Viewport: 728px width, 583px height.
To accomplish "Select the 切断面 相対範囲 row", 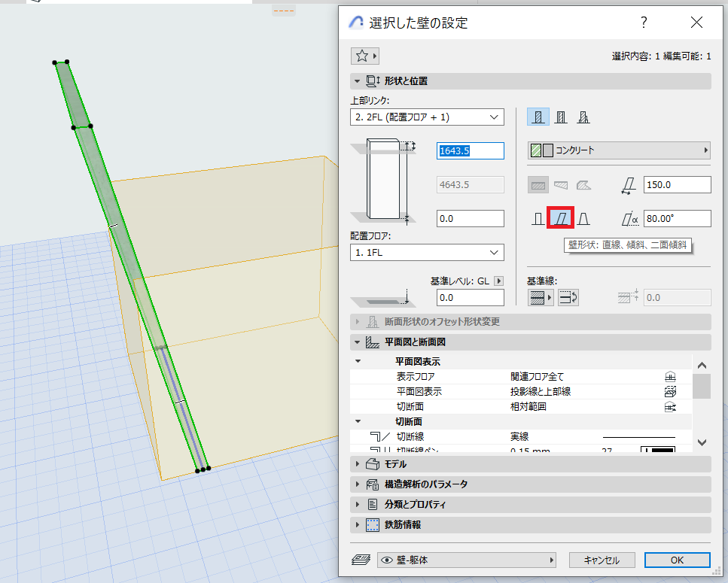I will [520, 407].
